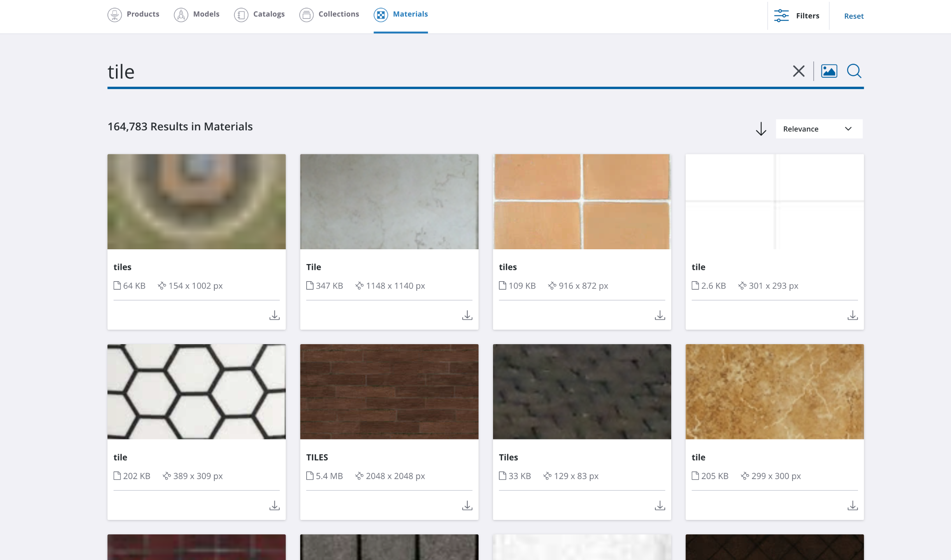Open the brown marble tile thumbnail
951x560 pixels.
[774, 392]
